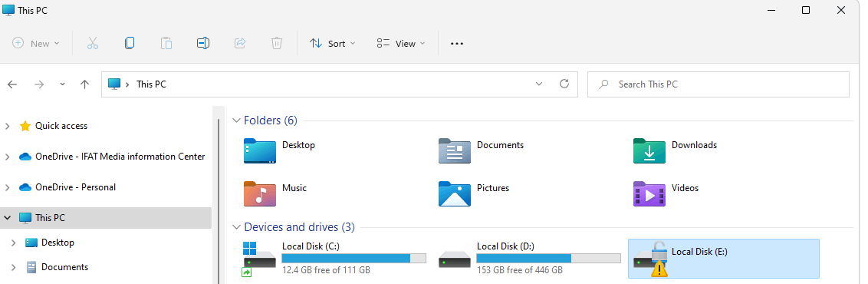
Task: Click the Local Disk (E:) label
Action: click(699, 251)
